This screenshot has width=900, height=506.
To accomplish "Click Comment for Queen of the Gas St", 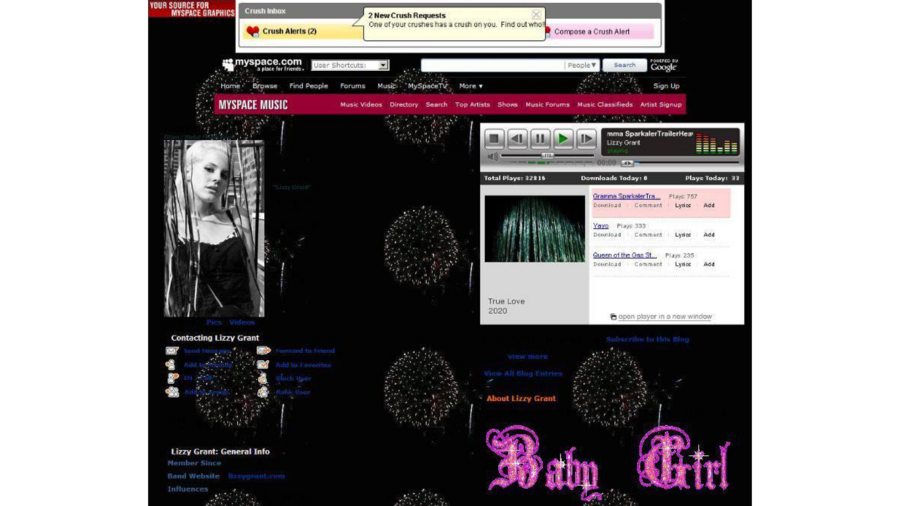I will (x=648, y=264).
